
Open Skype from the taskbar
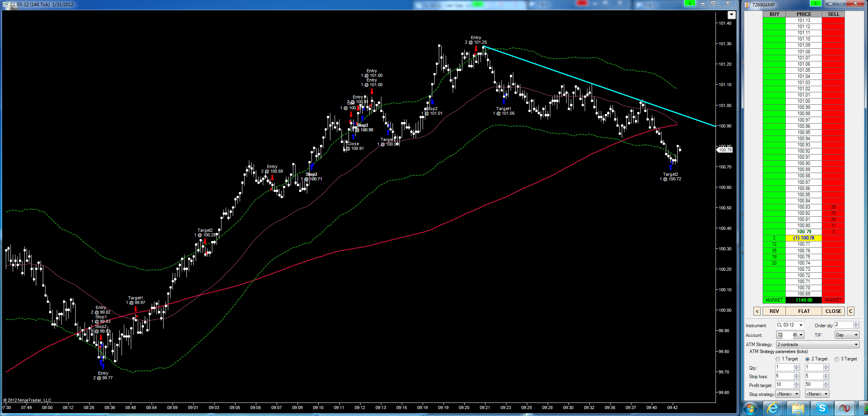tap(822, 408)
